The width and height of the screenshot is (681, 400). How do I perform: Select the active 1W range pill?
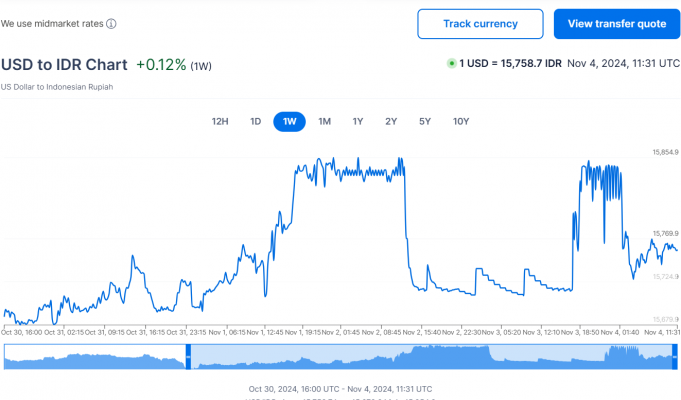pos(289,122)
